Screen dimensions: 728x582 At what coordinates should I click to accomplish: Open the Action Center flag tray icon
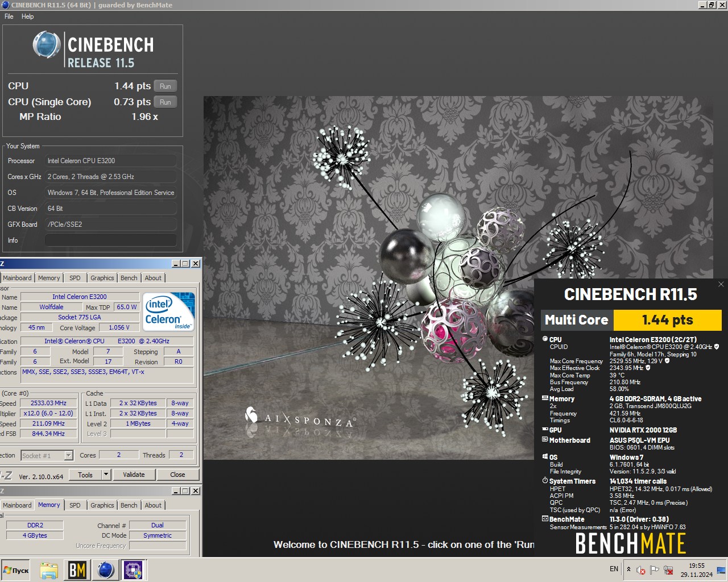pos(655,570)
